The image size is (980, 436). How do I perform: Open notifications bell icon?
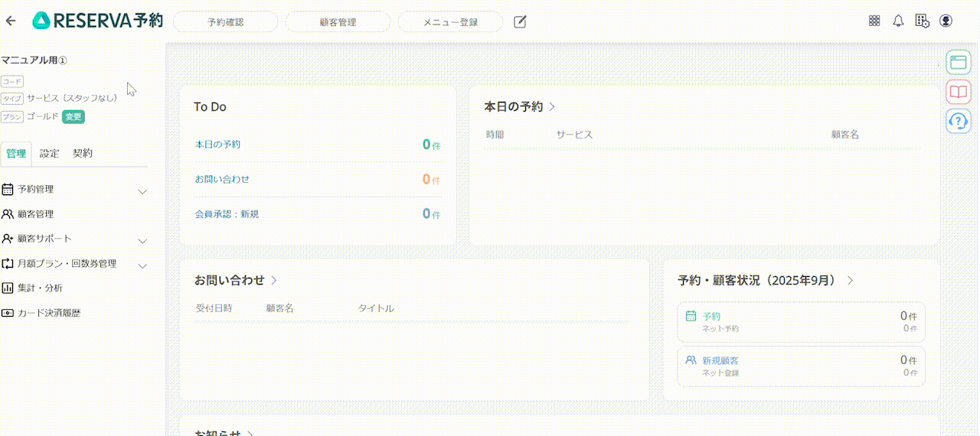899,21
